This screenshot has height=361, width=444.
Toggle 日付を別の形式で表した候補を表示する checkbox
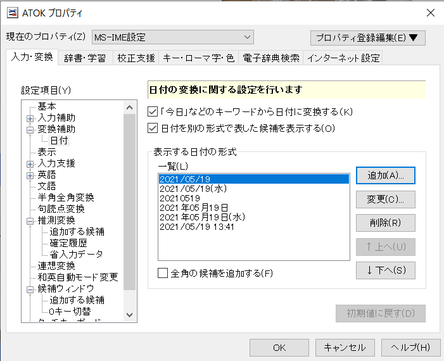(152, 128)
